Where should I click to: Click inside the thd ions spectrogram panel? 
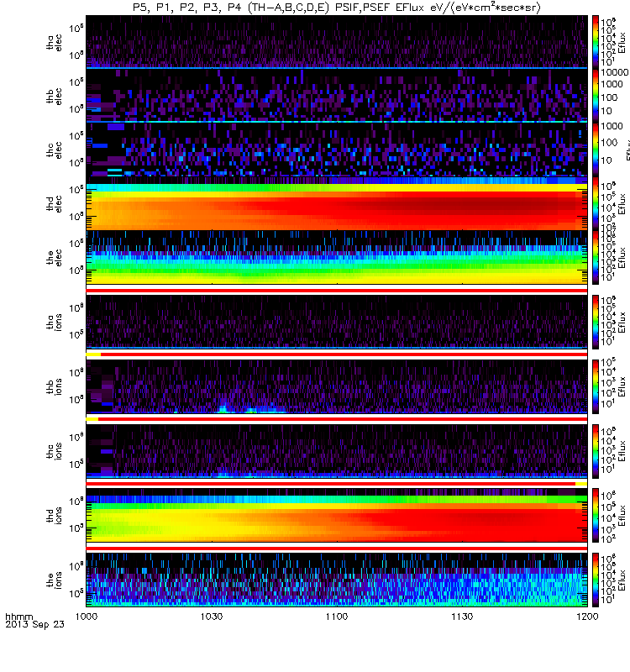[x=337, y=516]
